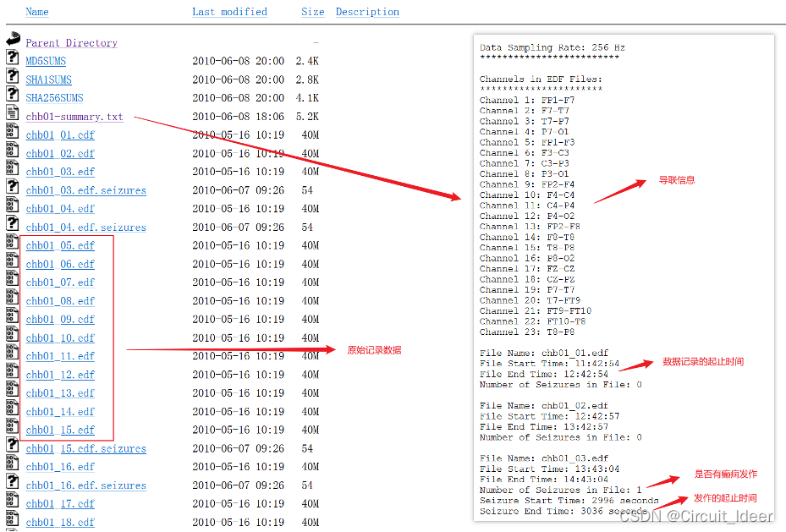Open chb01_15.edf.seizures link
This screenshot has width=786, height=532.
(x=85, y=449)
